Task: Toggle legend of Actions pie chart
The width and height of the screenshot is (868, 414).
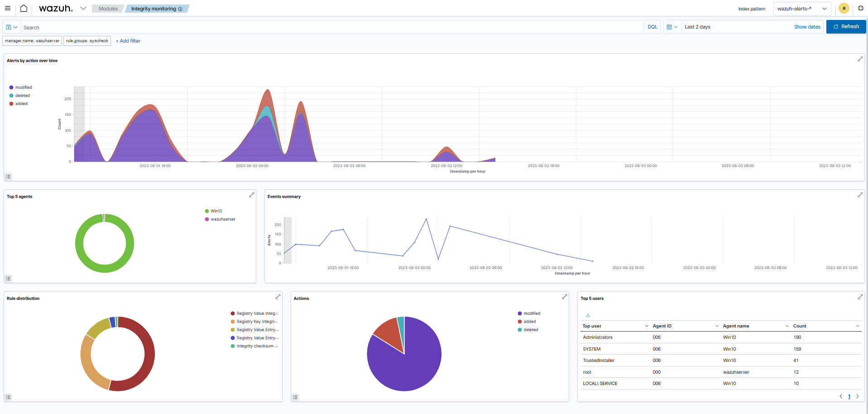Action: [x=295, y=397]
